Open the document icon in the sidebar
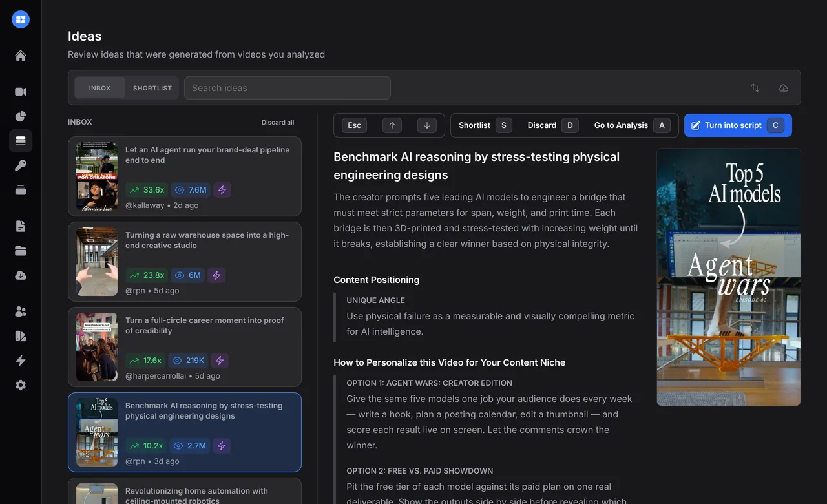Viewport: 827px width, 504px height. tap(21, 226)
